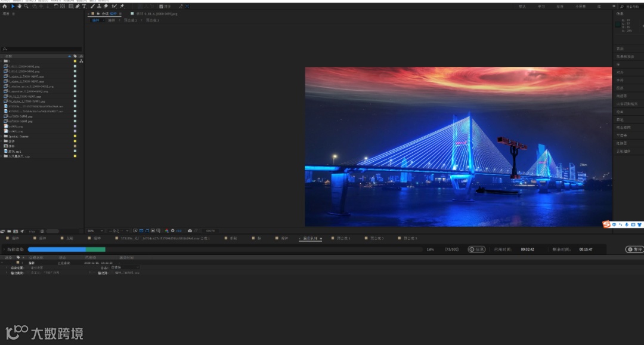Click the Sogou input method S icon

click(606, 224)
